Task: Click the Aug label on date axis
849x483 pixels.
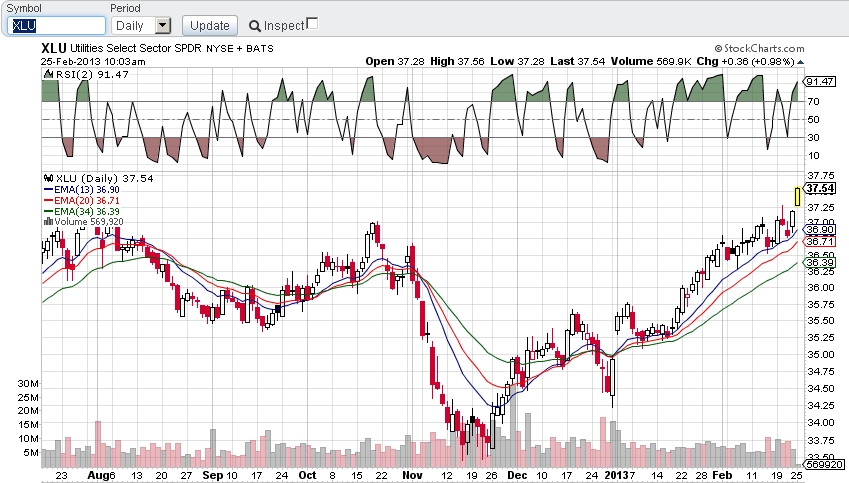Action: click(x=98, y=475)
